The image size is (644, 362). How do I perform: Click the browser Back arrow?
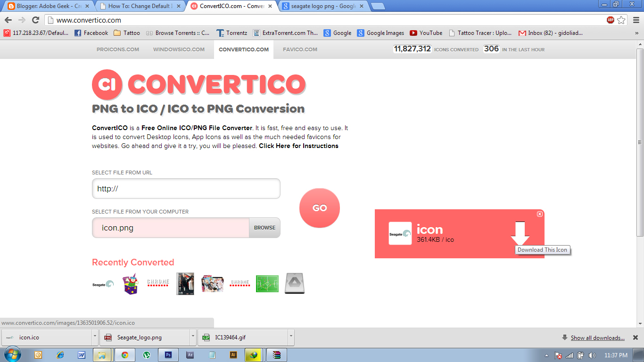8,20
